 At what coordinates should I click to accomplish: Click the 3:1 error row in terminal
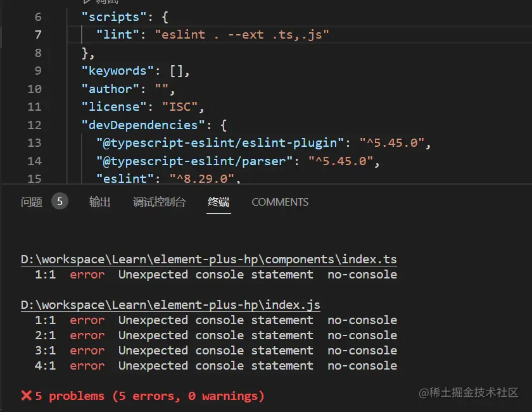216,350
